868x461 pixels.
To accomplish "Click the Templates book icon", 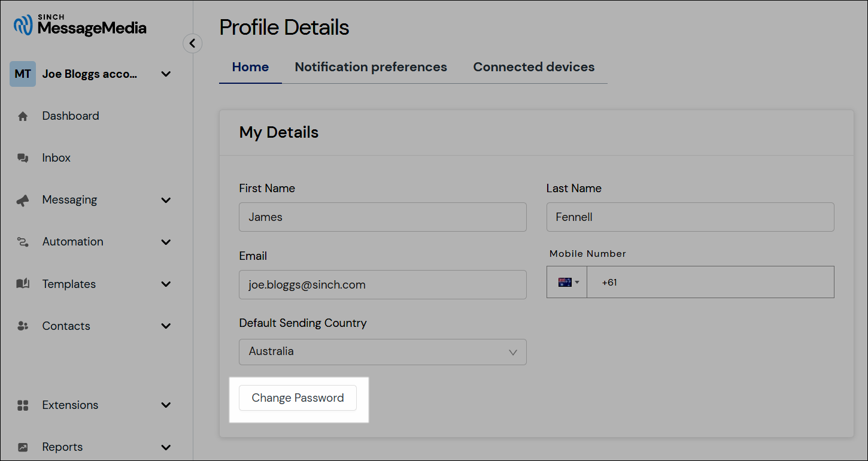I will (x=23, y=284).
